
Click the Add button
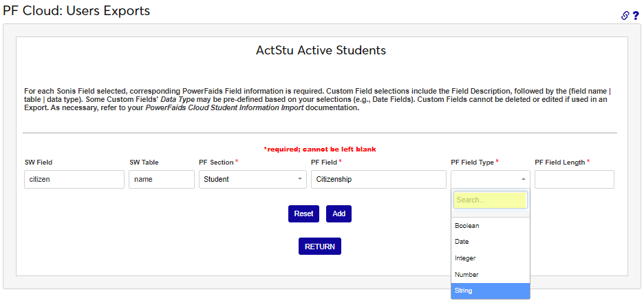coord(339,213)
